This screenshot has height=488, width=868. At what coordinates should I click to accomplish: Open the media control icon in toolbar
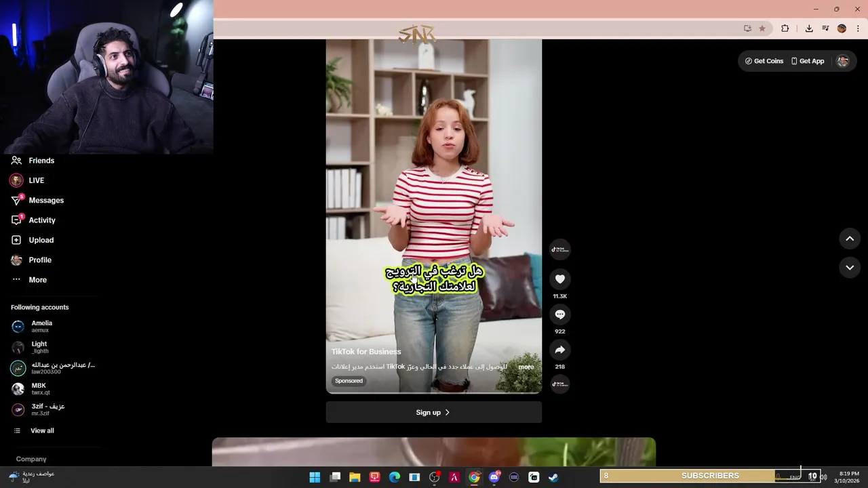click(825, 28)
